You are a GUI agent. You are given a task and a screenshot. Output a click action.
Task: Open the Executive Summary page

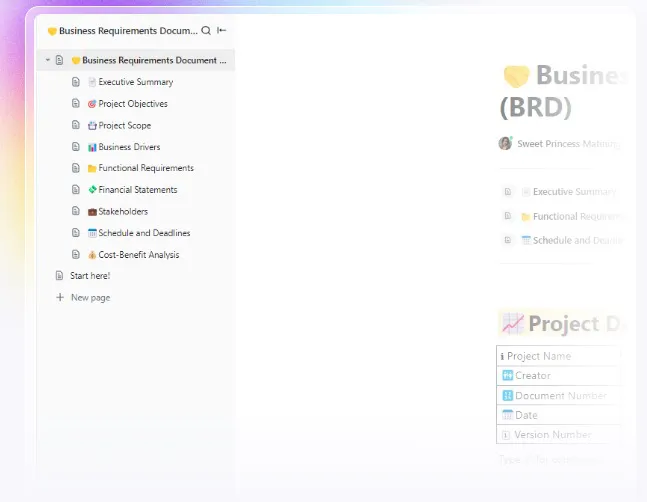click(135, 82)
